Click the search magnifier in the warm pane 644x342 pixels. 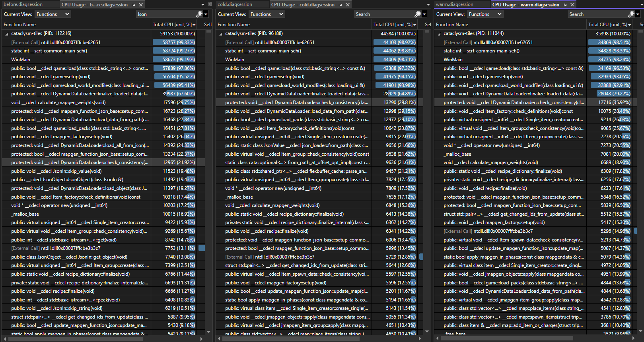point(631,14)
